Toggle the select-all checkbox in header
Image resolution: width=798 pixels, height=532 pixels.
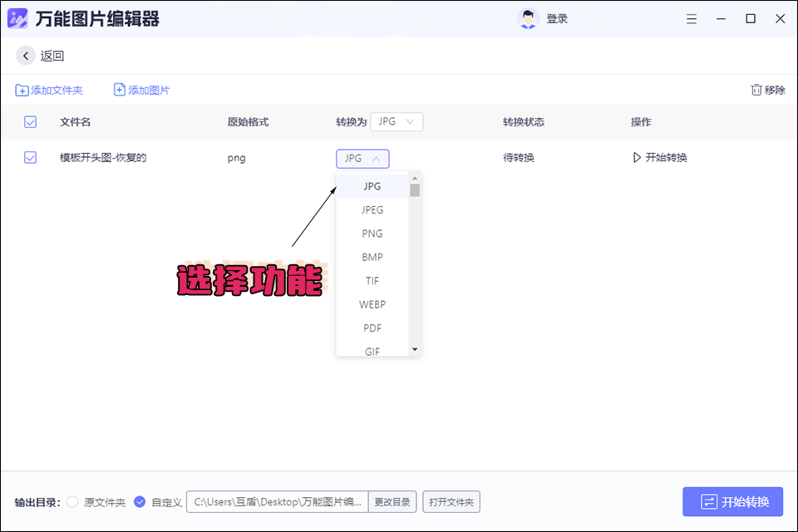tap(30, 121)
